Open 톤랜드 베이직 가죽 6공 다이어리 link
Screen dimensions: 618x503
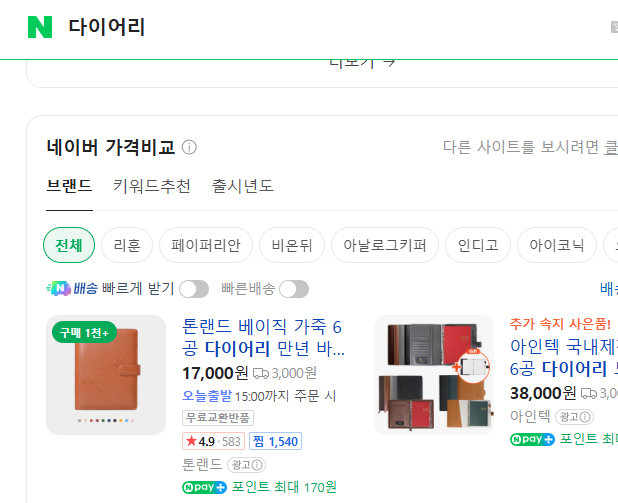(263, 337)
